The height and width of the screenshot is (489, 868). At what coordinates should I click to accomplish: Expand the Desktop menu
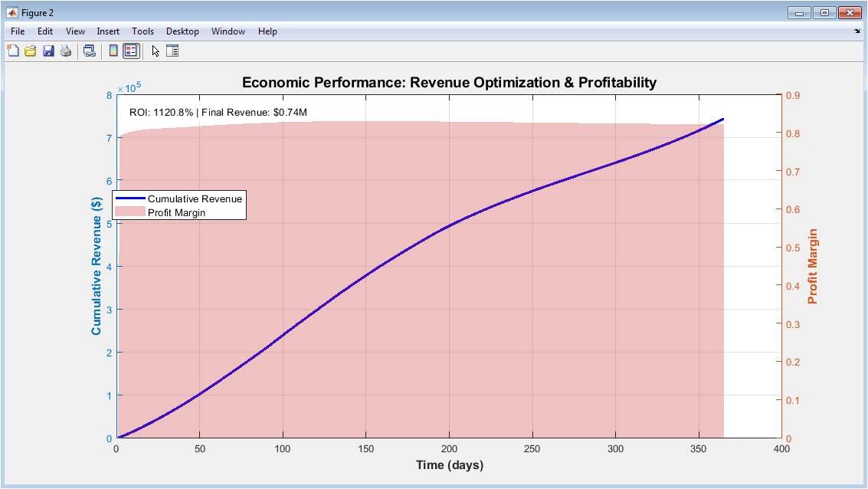pyautogui.click(x=182, y=31)
